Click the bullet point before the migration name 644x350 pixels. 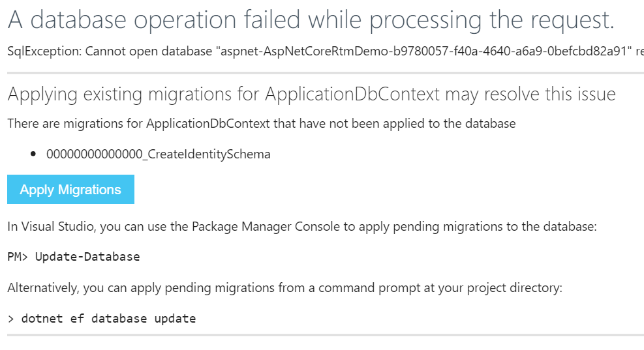(33, 155)
